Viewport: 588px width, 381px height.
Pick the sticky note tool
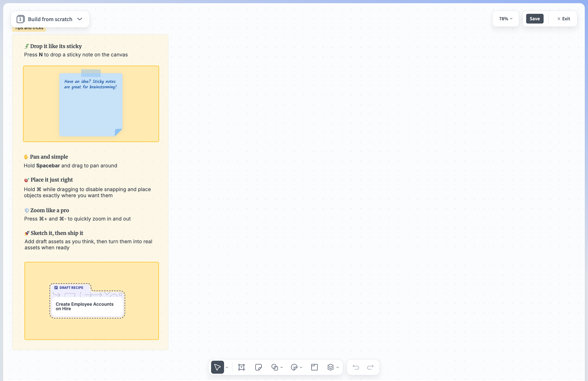(x=258, y=367)
